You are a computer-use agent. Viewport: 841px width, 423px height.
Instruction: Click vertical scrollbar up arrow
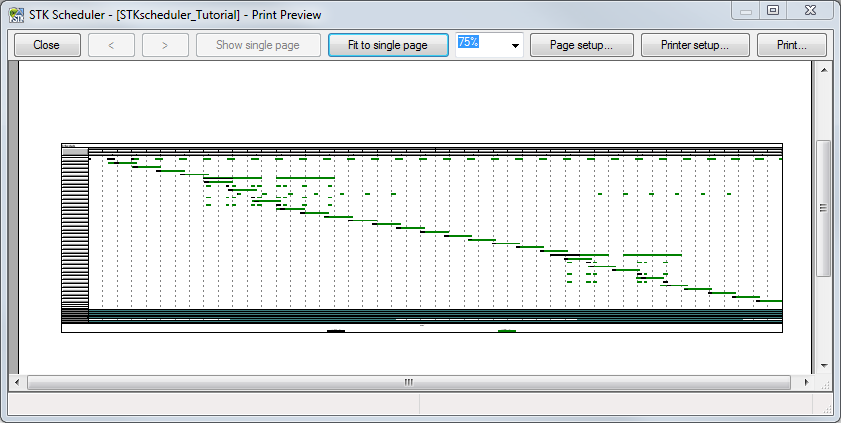(824, 71)
